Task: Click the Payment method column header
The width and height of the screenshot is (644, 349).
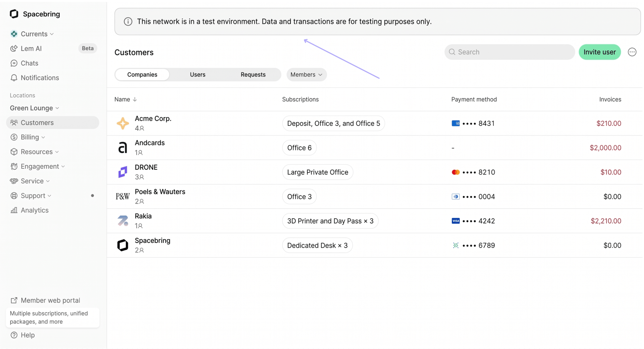Action: (474, 99)
